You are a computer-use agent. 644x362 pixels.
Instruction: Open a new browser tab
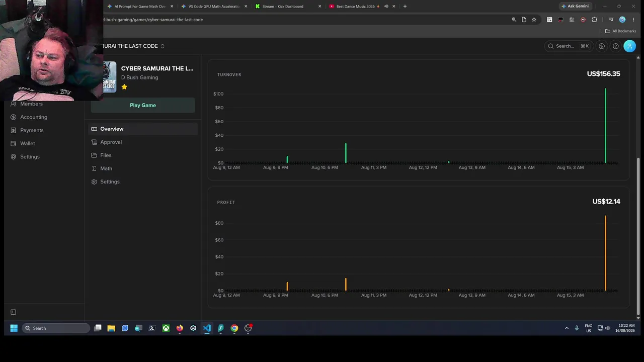[x=405, y=7]
